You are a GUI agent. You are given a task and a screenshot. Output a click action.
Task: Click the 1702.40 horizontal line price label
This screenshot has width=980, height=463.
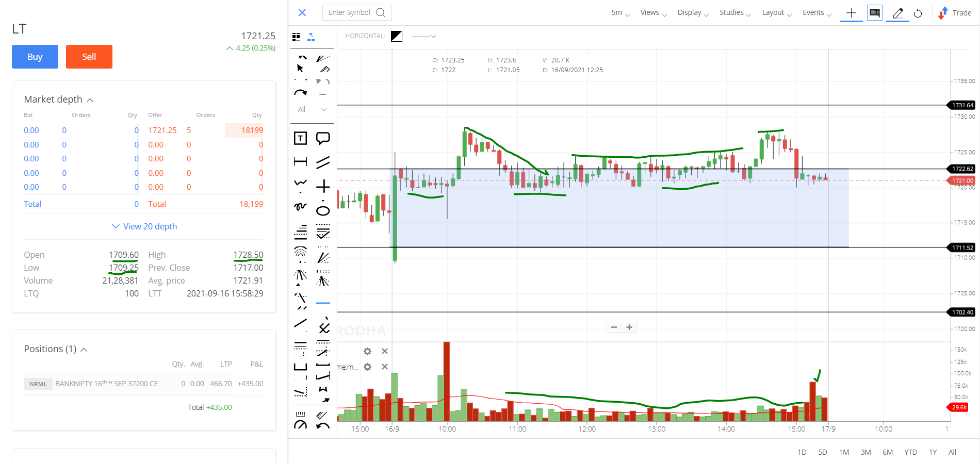[962, 312]
